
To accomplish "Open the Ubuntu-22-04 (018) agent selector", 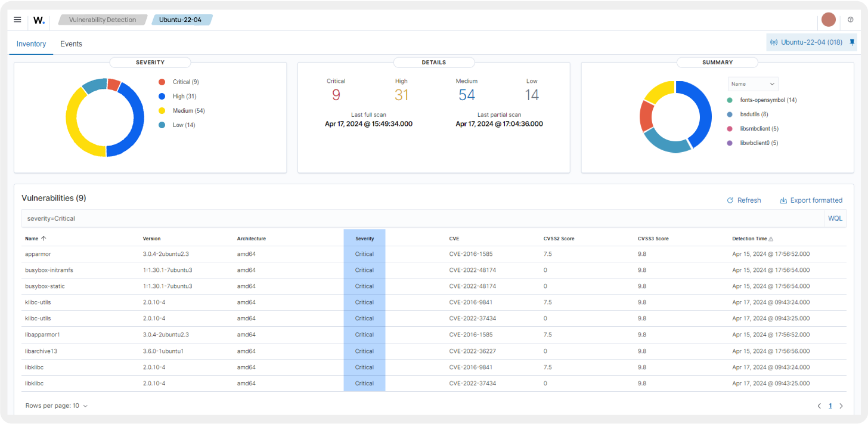I will [806, 42].
